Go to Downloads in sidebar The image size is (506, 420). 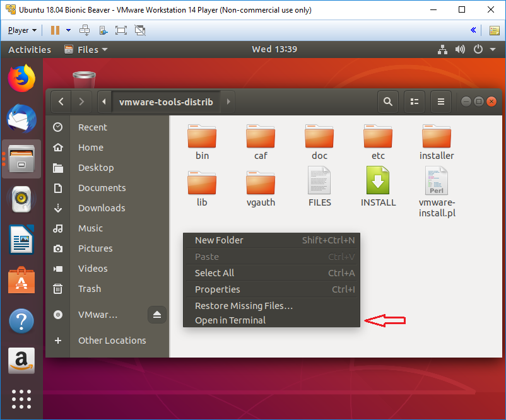click(107, 208)
